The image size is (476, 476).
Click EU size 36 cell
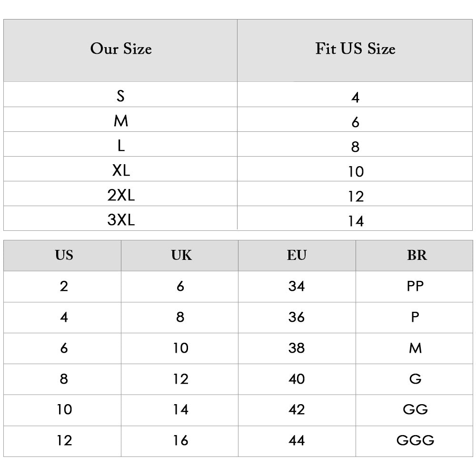coord(297,317)
